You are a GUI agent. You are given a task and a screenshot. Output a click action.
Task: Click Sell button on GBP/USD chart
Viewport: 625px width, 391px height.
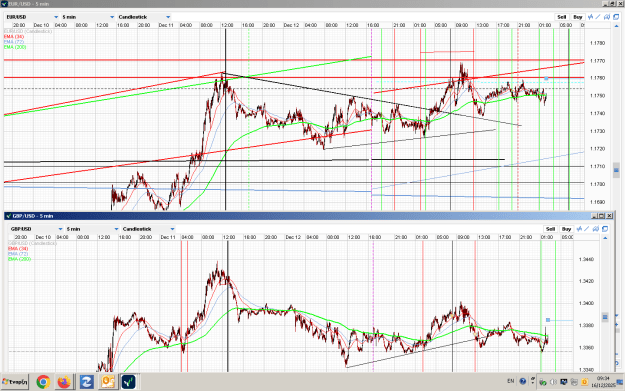[550, 229]
